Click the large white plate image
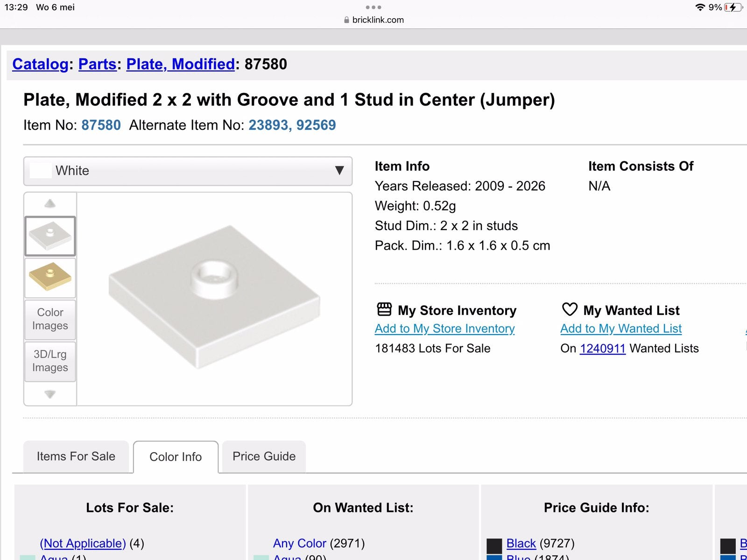This screenshot has height=560, width=747. pyautogui.click(x=214, y=297)
